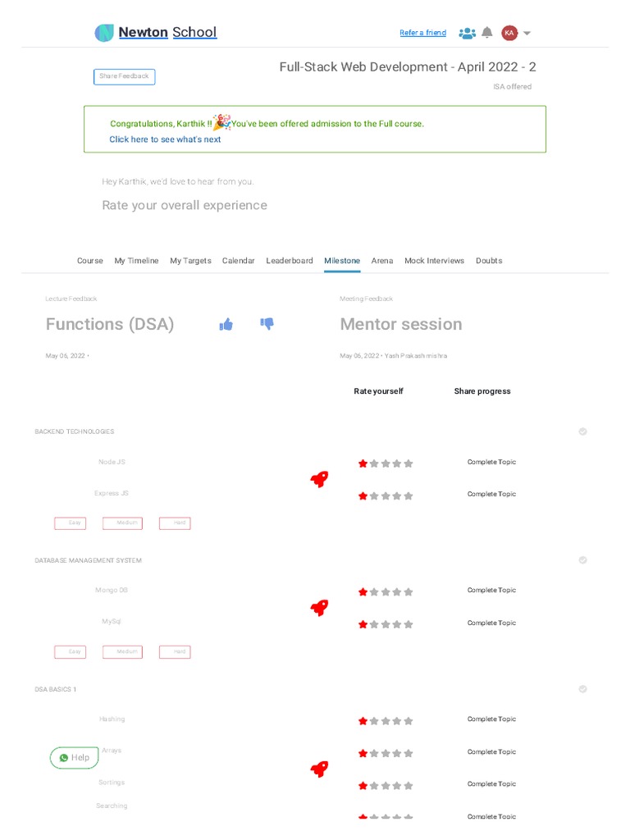Thumbs down the Functions (DSA) lecture
This screenshot has height=840, width=630.
pyautogui.click(x=267, y=324)
